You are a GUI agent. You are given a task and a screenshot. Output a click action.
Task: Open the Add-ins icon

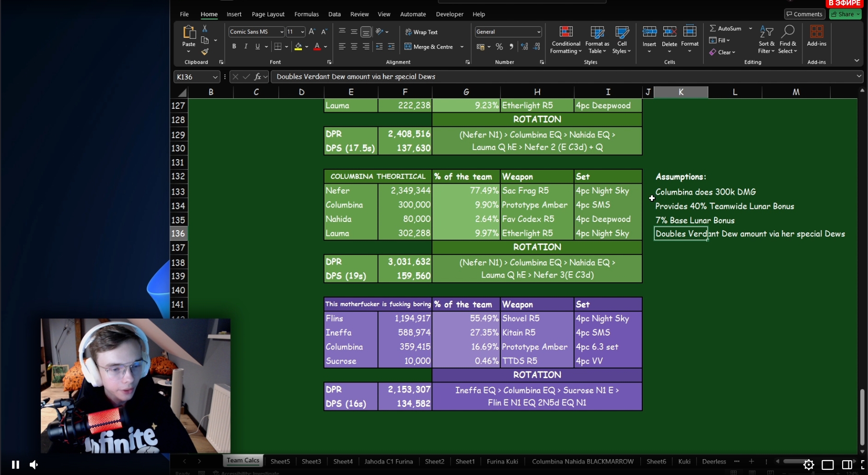(816, 32)
